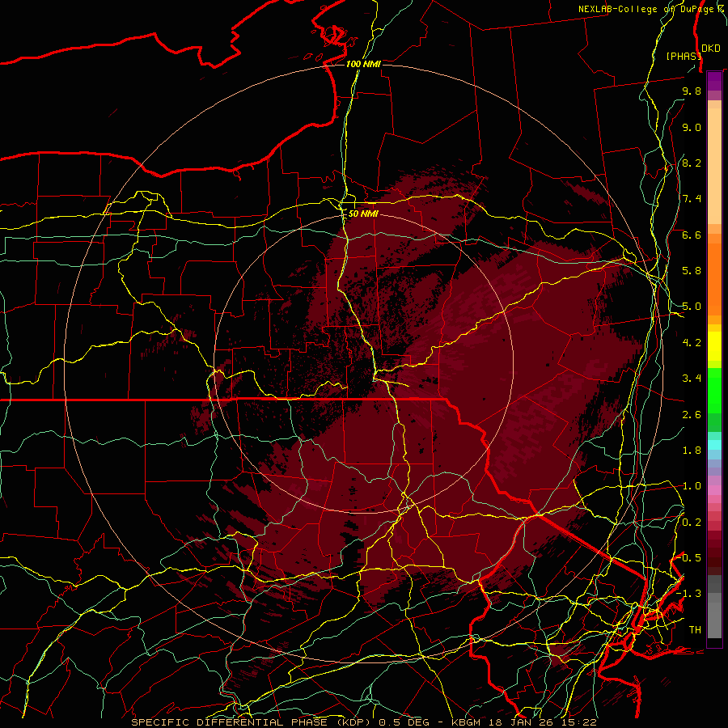728x728 pixels.
Task: Click the 2.6 color scale value
Action: (692, 415)
